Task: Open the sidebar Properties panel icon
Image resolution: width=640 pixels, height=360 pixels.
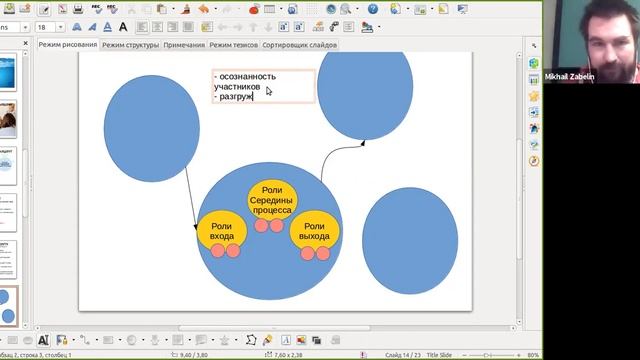Action: point(534,63)
